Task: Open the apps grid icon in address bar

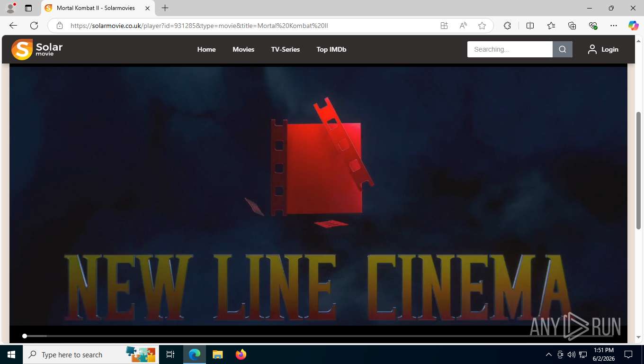Action: tap(444, 26)
